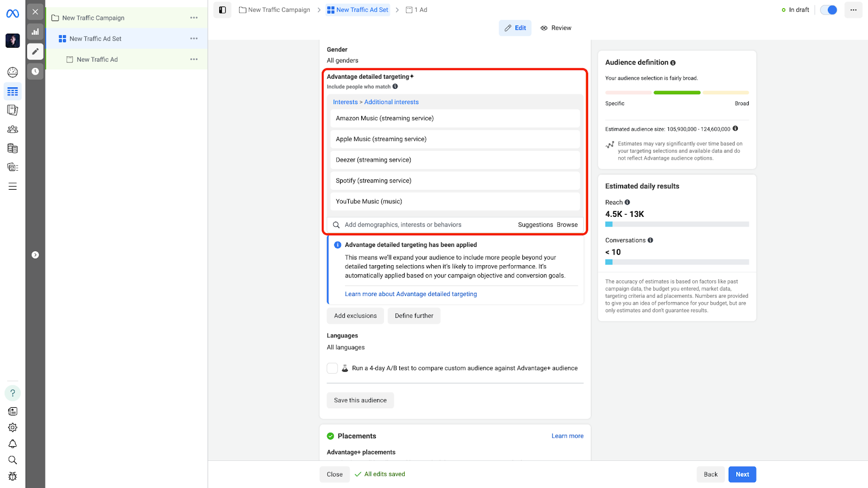The width and height of the screenshot is (868, 488).
Task: Select Spotify (streaming service) interest
Action: click(455, 181)
